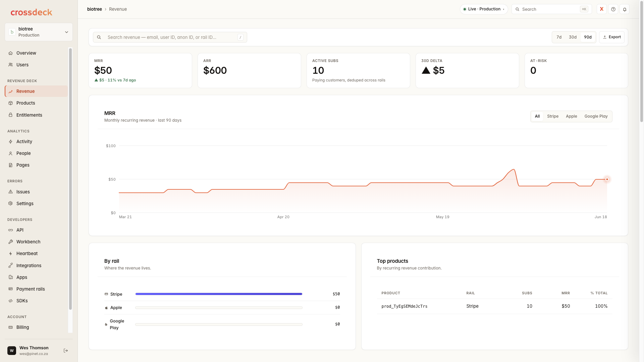The image size is (644, 362).
Task: Click the Integrations plug icon
Action: tap(10, 265)
